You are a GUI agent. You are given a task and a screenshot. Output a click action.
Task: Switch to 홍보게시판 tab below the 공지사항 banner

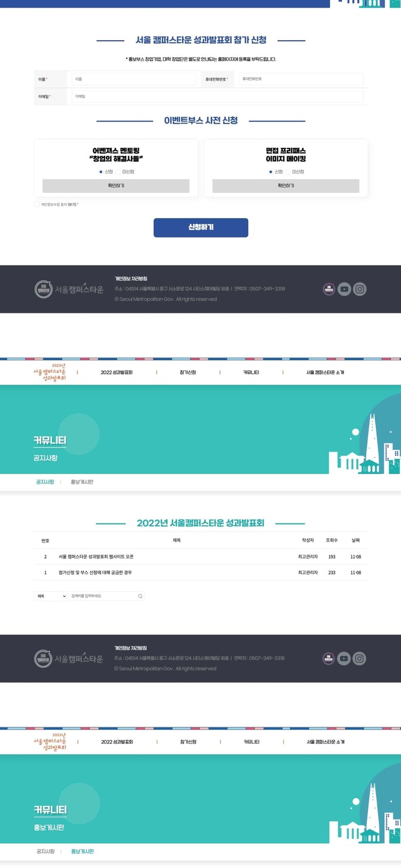(x=82, y=482)
